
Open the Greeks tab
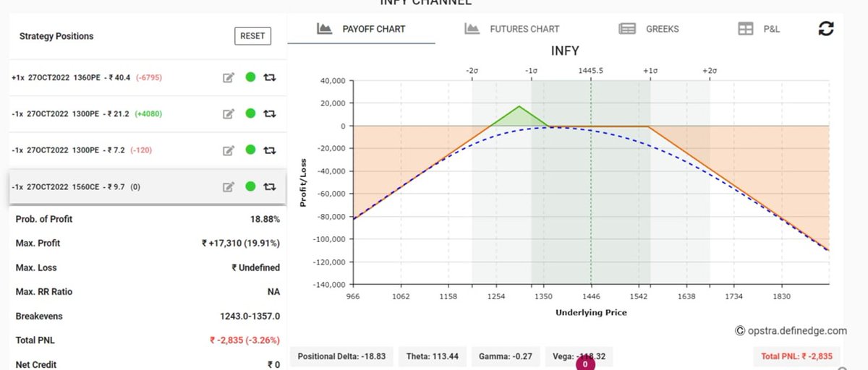click(x=649, y=29)
